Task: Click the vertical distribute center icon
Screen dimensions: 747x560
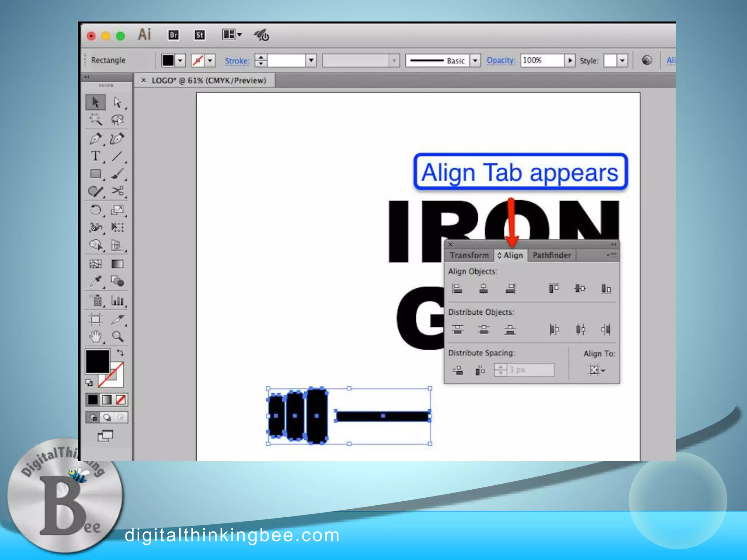Action: coord(484,330)
